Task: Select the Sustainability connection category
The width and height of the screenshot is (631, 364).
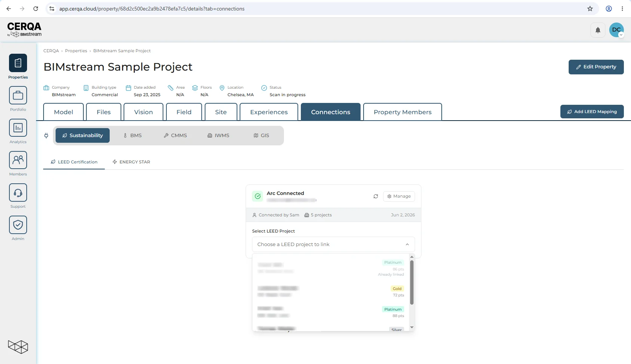Action: pyautogui.click(x=83, y=136)
